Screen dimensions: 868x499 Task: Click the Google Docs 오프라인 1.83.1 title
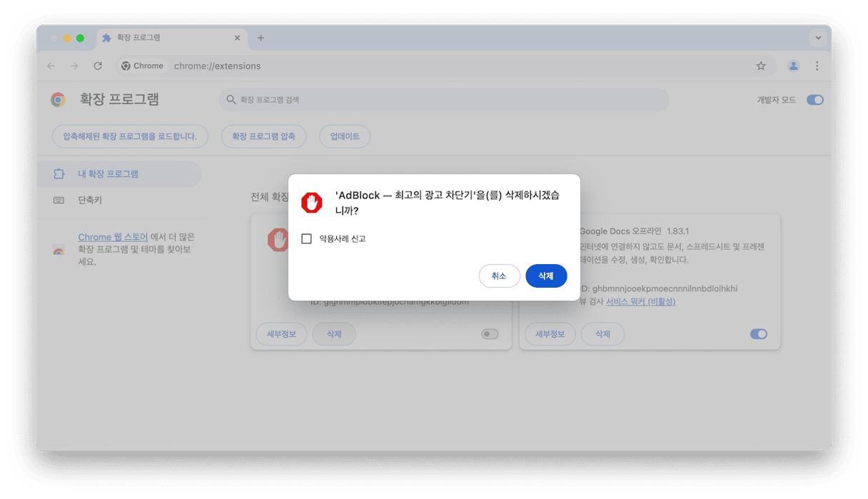(x=634, y=232)
